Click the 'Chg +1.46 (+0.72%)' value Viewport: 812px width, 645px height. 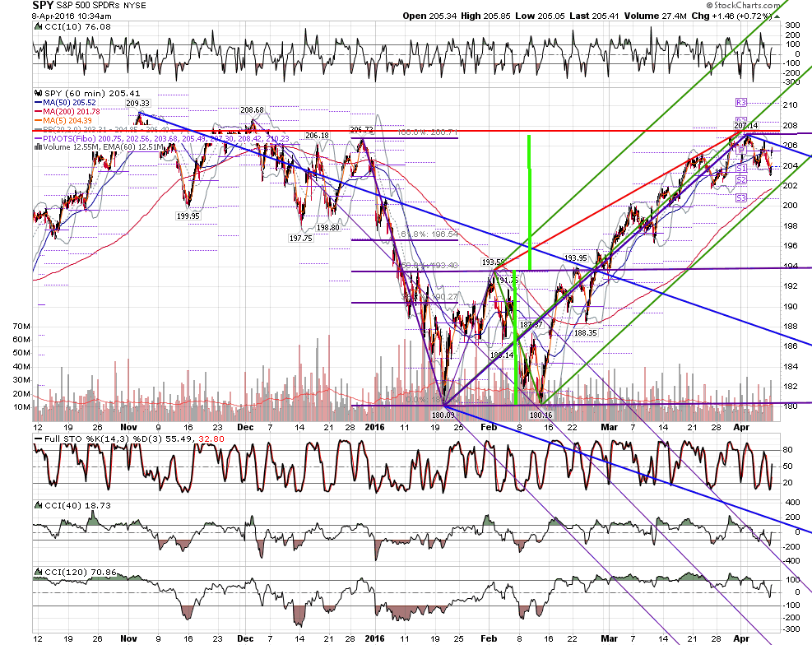pos(731,16)
